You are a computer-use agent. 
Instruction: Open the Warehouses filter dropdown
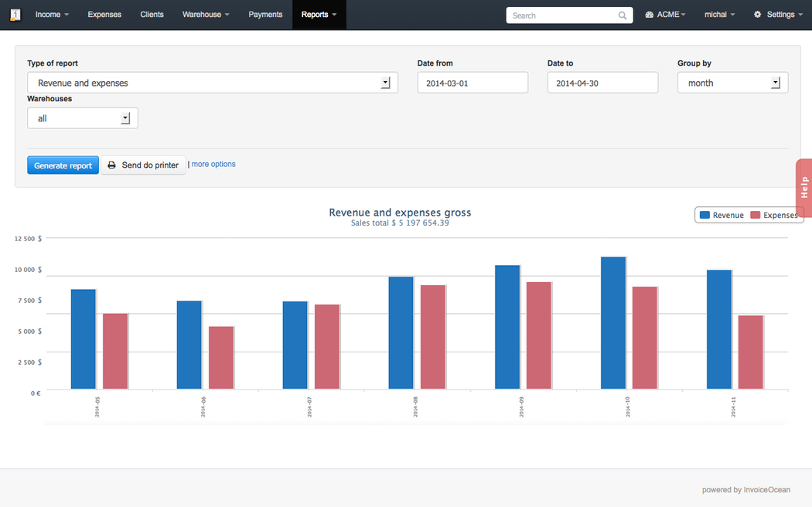83,118
